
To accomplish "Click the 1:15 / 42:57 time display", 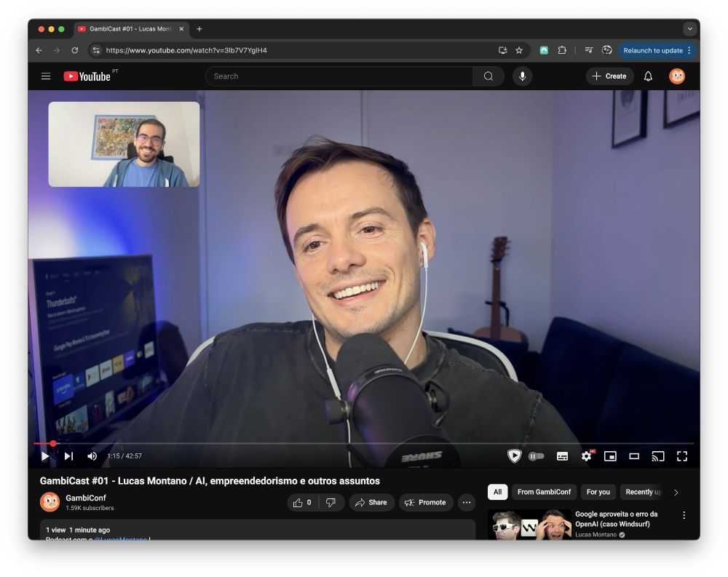I will tap(124, 456).
